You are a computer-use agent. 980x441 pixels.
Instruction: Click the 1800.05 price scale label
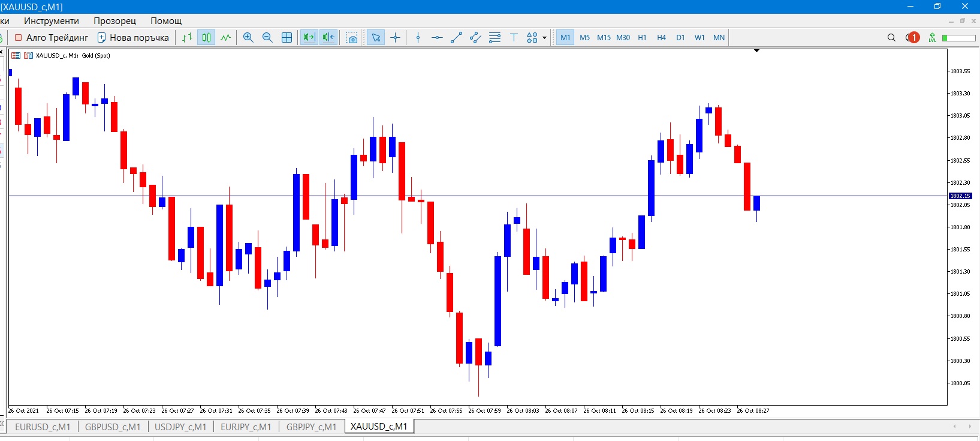(960, 383)
